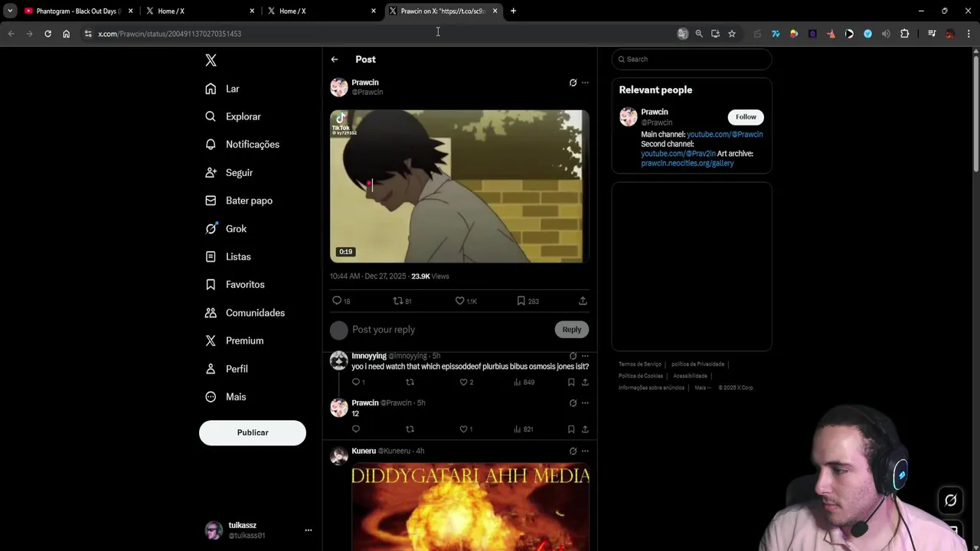Open the more options on Prawcin's main post
The height and width of the screenshot is (551, 980).
[x=585, y=83]
